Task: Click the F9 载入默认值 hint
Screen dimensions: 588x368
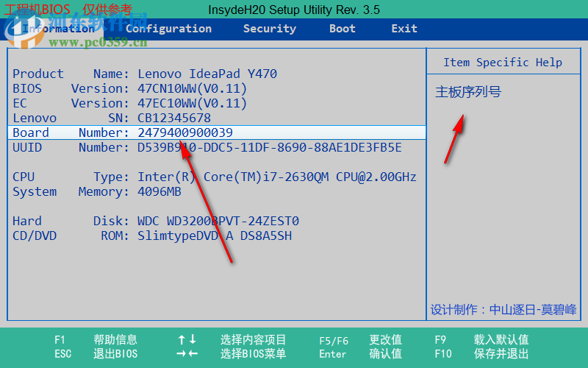Action: point(481,340)
